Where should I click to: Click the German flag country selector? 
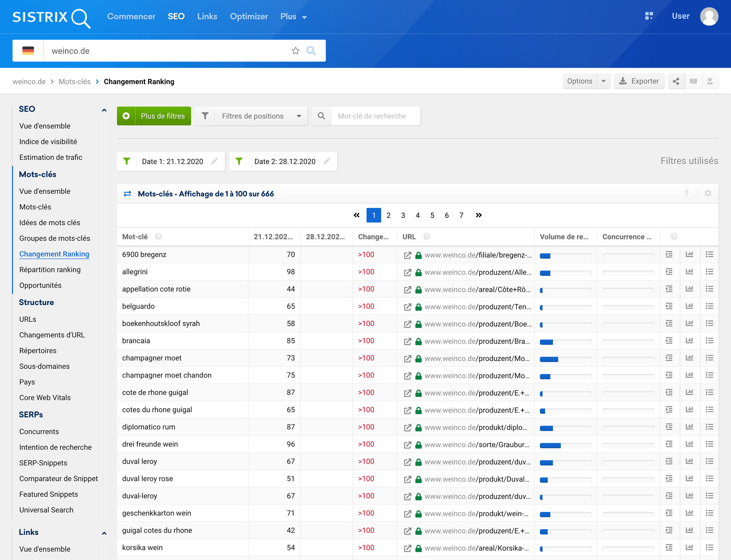tap(28, 51)
